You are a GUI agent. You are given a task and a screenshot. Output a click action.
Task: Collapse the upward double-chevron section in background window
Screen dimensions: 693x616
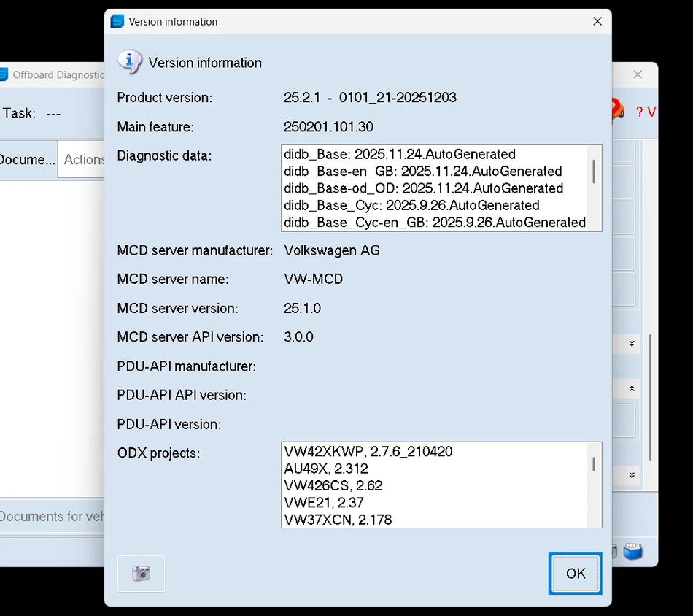pos(632,389)
